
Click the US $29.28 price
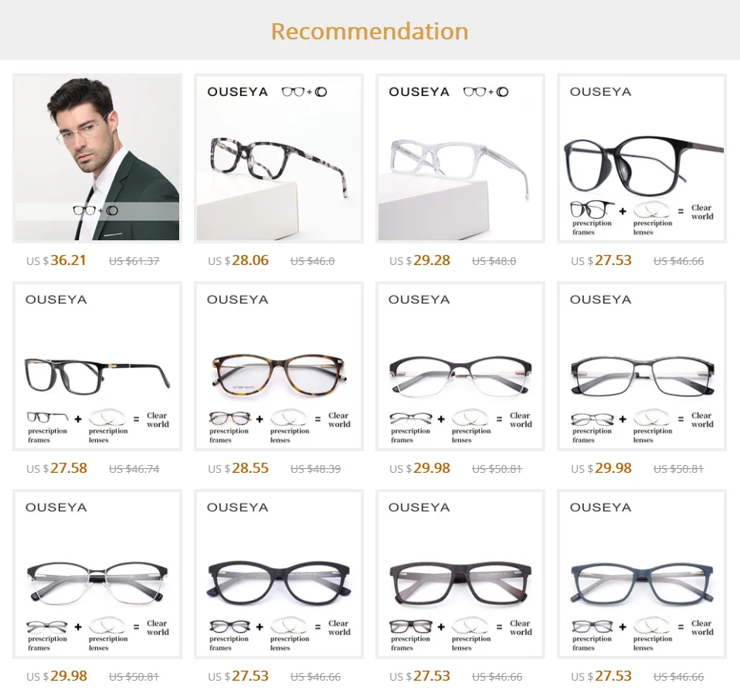(419, 260)
